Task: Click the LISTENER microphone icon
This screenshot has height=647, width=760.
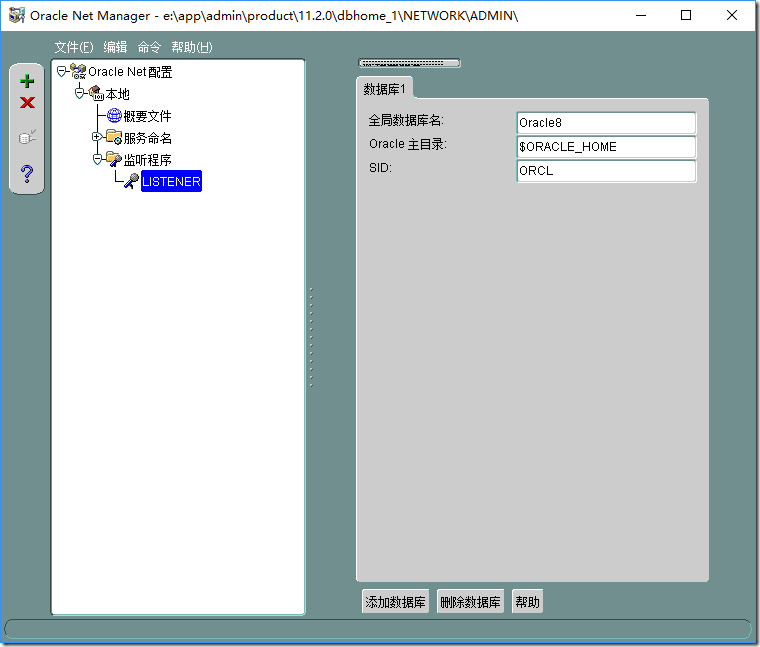Action: point(131,181)
